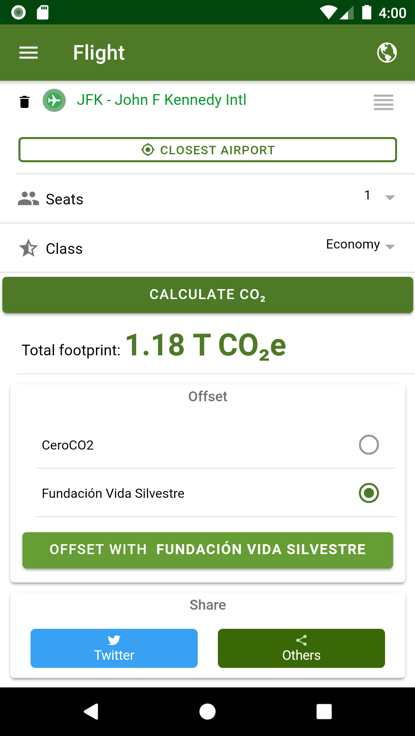
Task: Expand the dropdown arrow next to Economy
Action: [x=390, y=246]
